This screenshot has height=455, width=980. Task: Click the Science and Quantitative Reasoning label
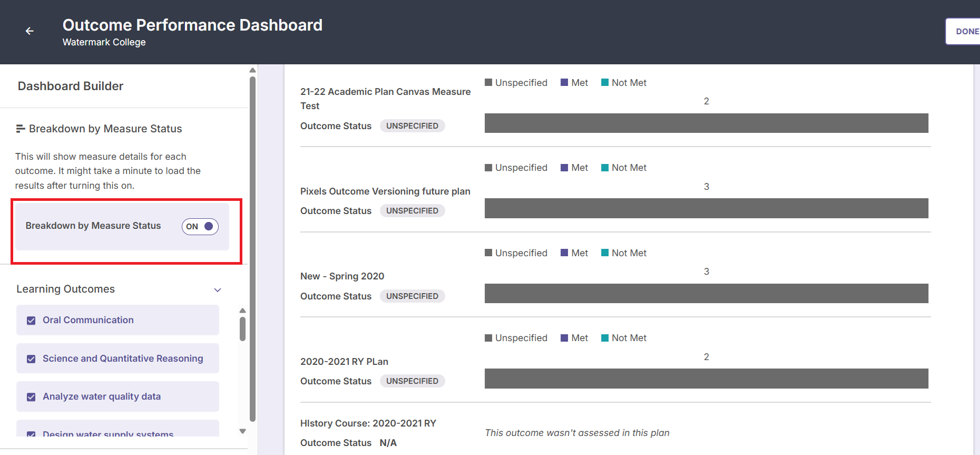pyautogui.click(x=123, y=359)
